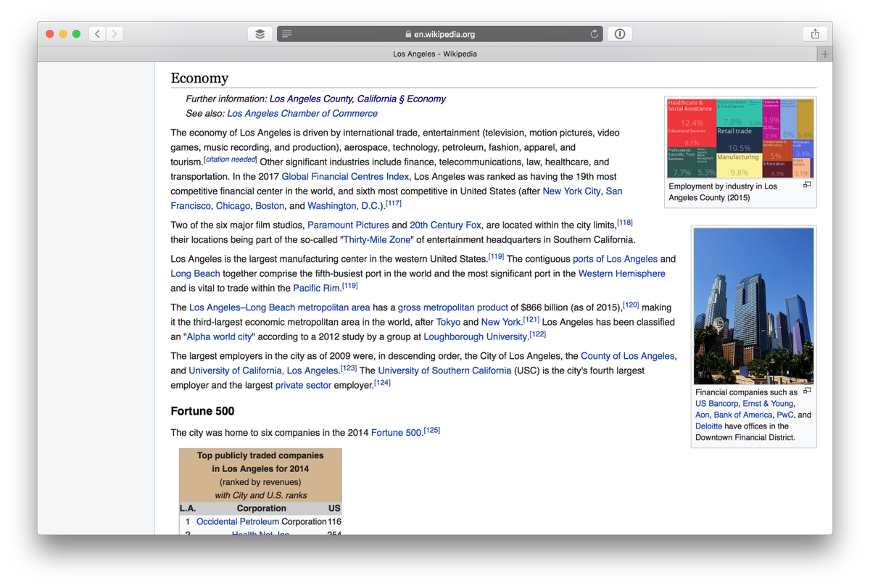
Task: Open the Western Hemisphere link
Action: 621,273
